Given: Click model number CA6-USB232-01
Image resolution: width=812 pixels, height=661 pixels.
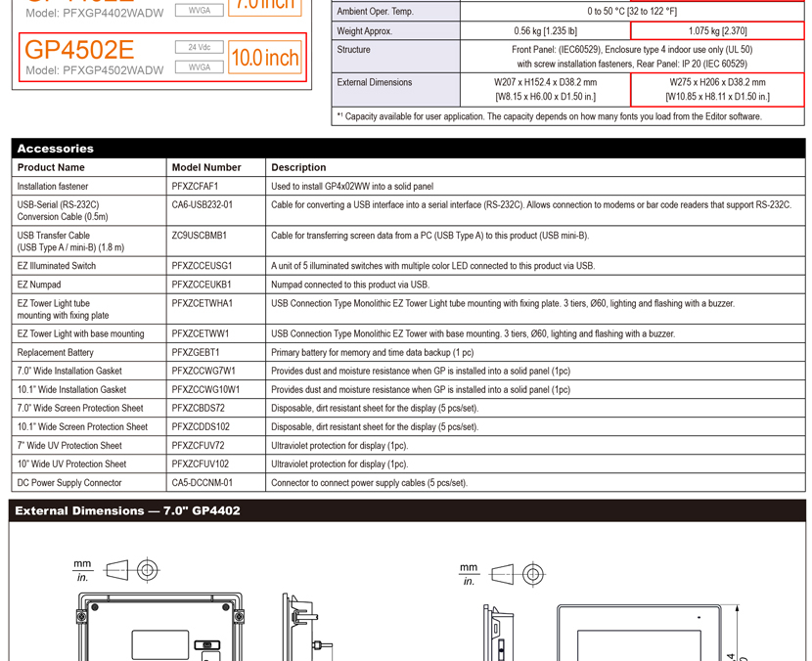Looking at the screenshot, I should point(202,205).
